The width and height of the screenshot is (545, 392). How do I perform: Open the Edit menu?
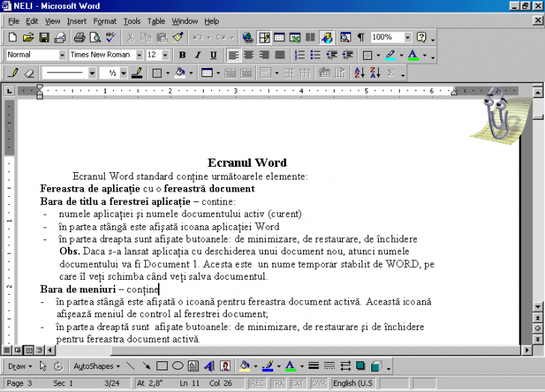(x=31, y=21)
